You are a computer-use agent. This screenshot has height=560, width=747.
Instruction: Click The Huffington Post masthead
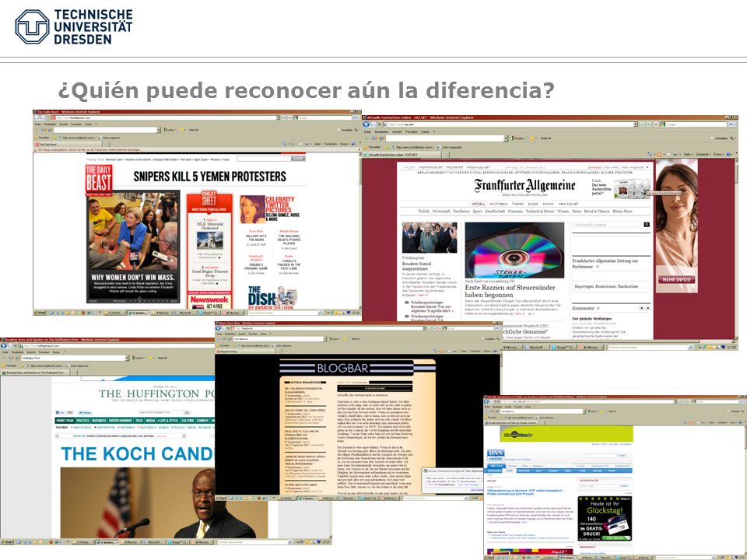(156, 394)
